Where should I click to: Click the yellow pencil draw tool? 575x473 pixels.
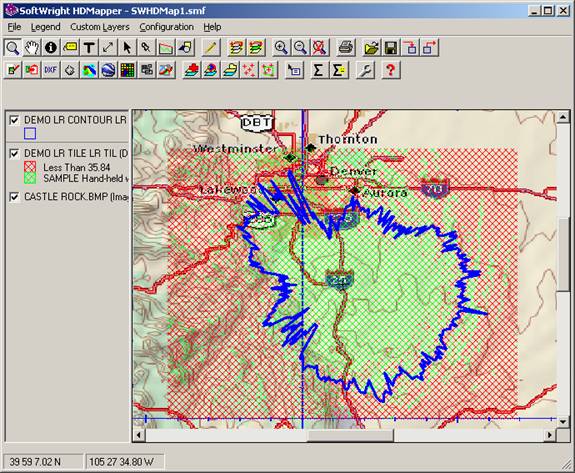pyautogui.click(x=211, y=48)
